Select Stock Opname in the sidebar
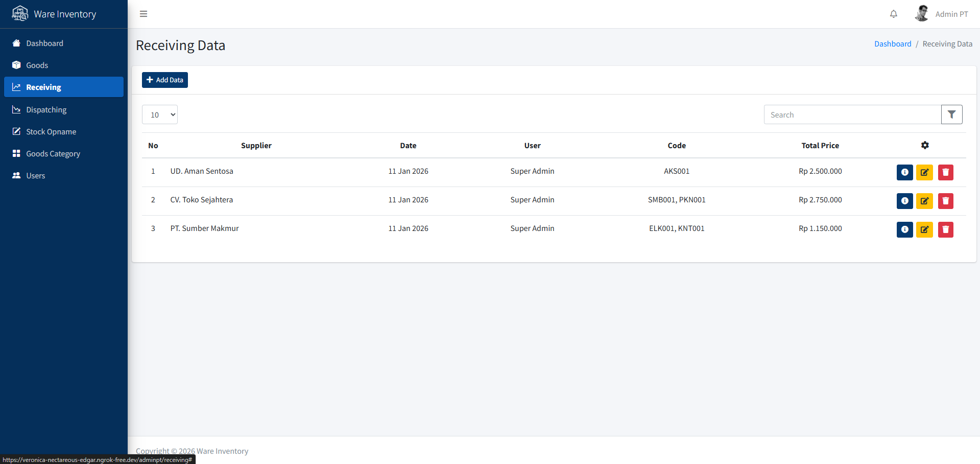The width and height of the screenshot is (980, 464). [51, 132]
